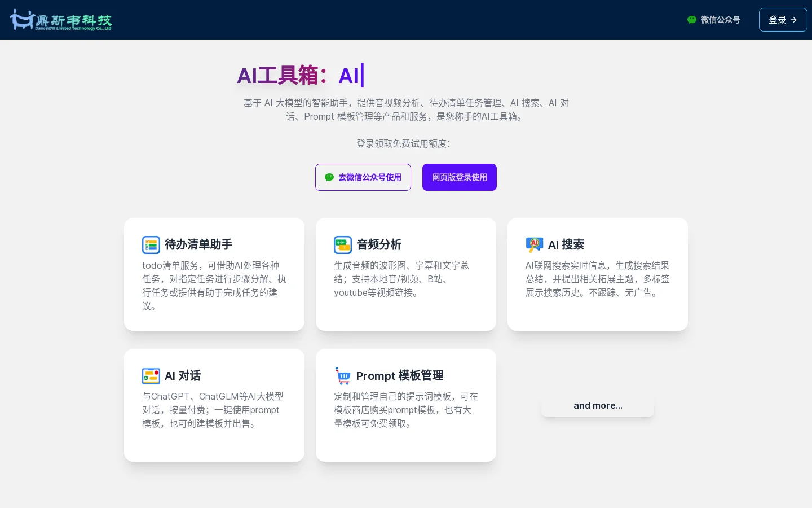Click the AI 对话 chat icon
The image size is (812, 508).
coord(151,376)
